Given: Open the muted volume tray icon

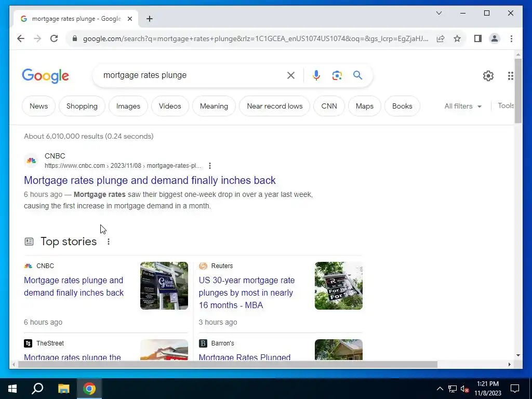Looking at the screenshot, I should 465,389.
